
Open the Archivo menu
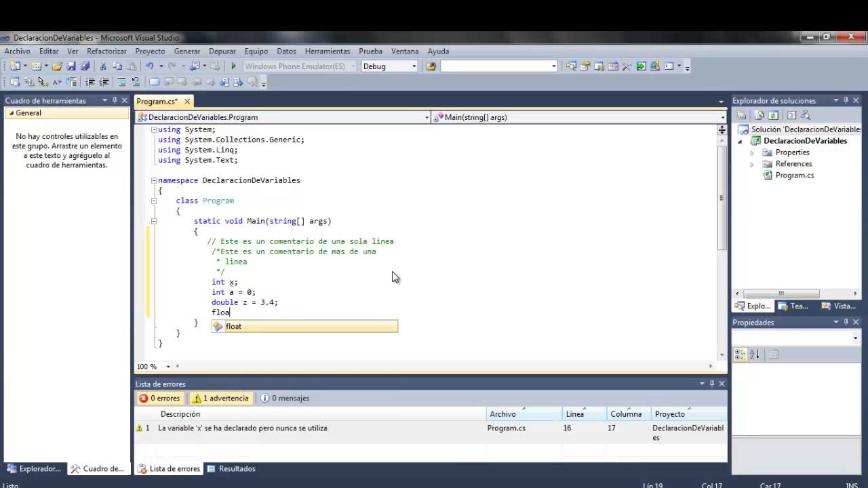[18, 51]
